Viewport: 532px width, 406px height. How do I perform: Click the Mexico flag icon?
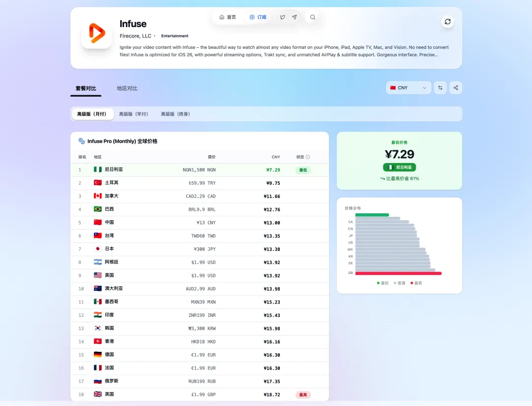coord(98,302)
